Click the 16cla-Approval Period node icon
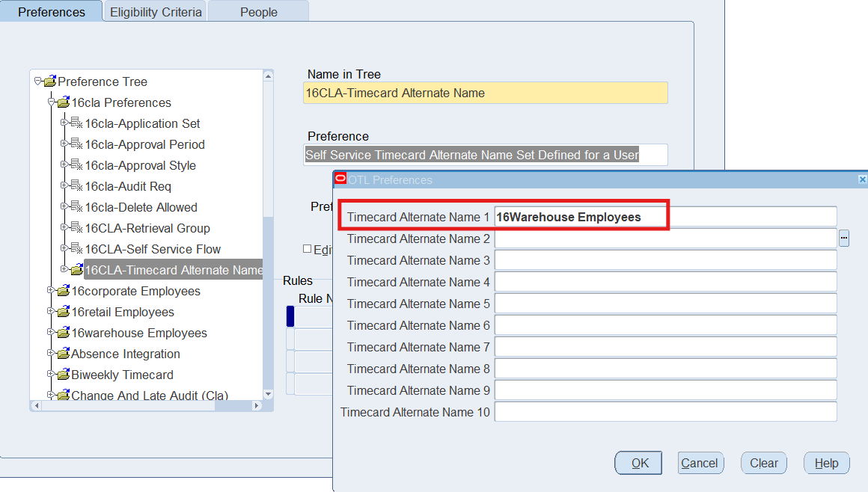The width and height of the screenshot is (868, 492). pos(76,144)
